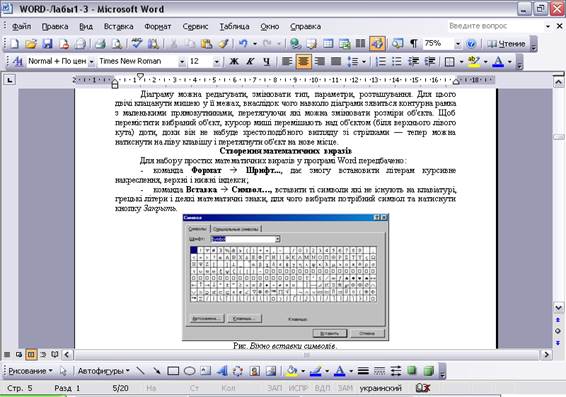Choose Line Style on the Drawing toolbar
The image size is (566, 397).
pyautogui.click(x=363, y=371)
